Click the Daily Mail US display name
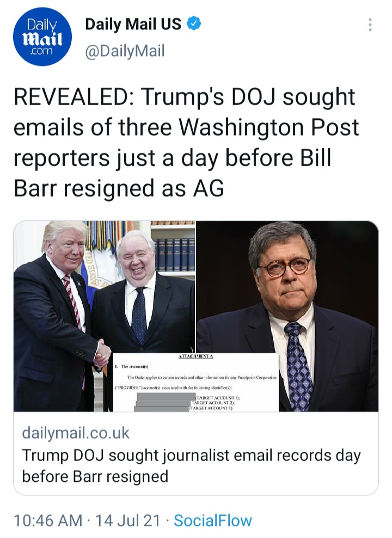The height and width of the screenshot is (538, 392). pos(133,25)
